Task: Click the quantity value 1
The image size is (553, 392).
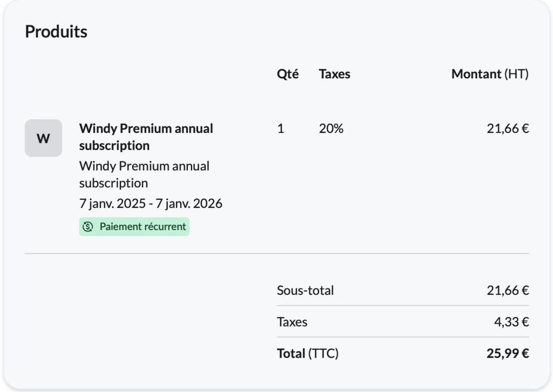Action: [280, 129]
